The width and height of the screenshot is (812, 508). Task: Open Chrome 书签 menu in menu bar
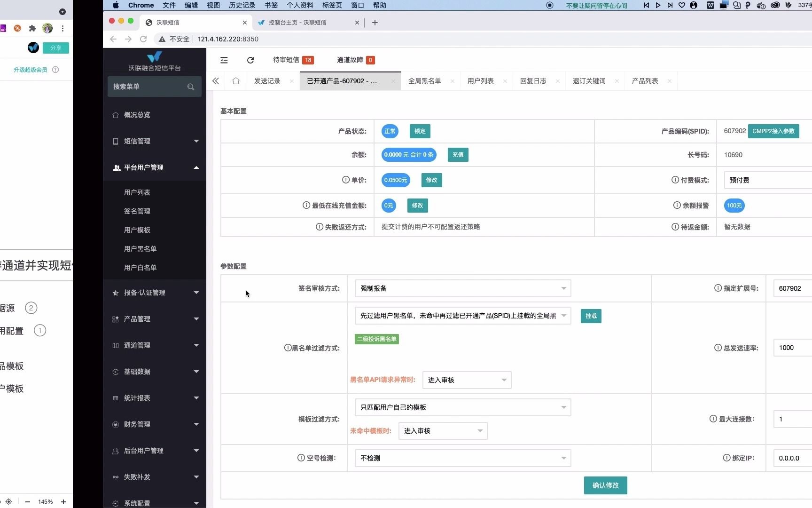coord(271,5)
